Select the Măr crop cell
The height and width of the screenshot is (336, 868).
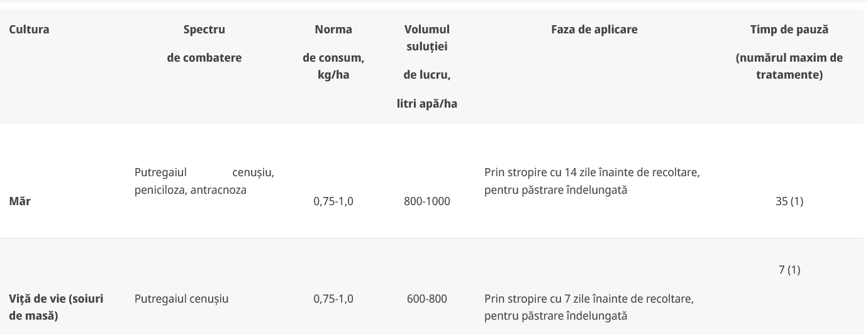coord(19,202)
